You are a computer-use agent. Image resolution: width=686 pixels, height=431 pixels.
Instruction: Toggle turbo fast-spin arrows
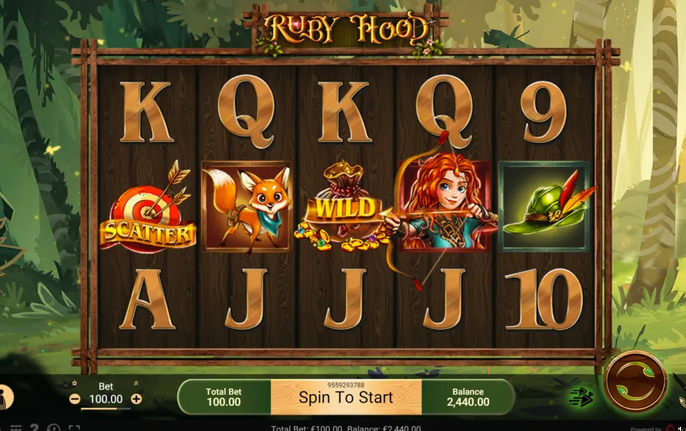[581, 397]
